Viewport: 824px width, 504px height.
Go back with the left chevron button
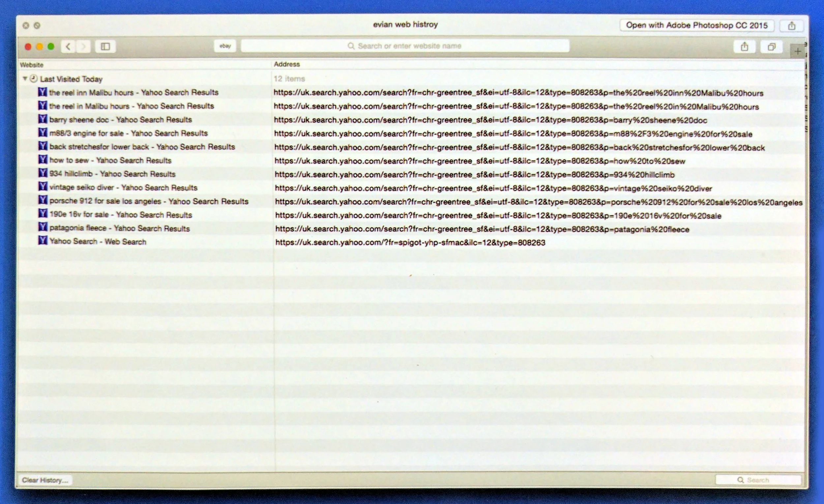click(x=69, y=46)
